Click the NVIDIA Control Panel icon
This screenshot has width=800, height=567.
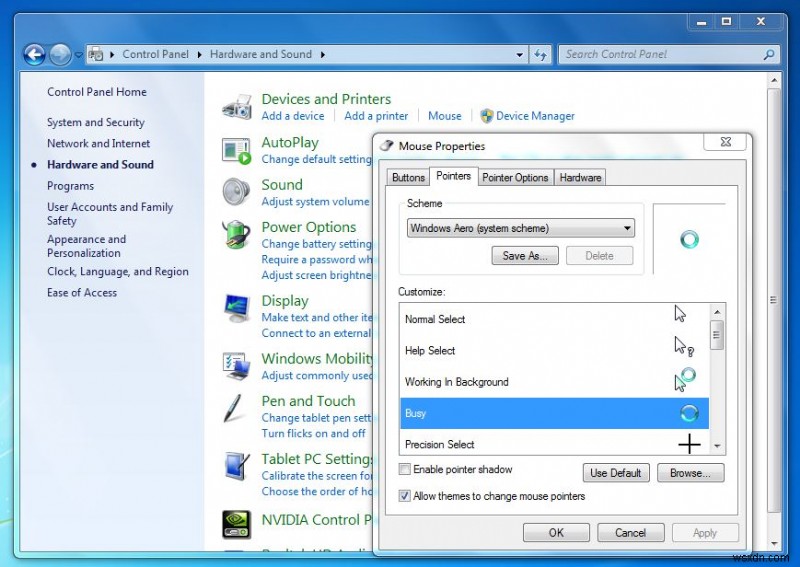coord(237,523)
